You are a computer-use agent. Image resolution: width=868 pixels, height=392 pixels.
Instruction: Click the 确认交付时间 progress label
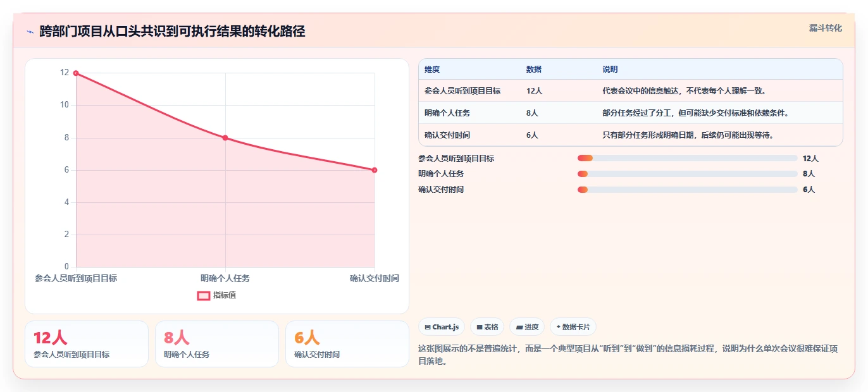[x=441, y=190]
